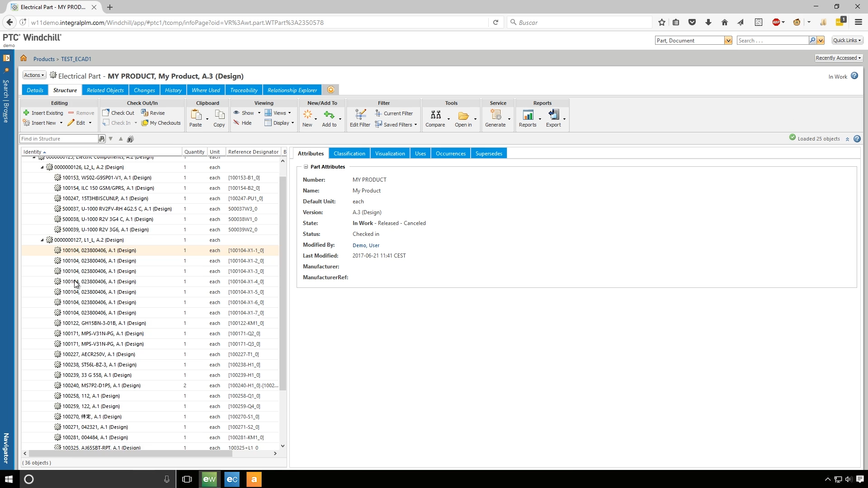This screenshot has width=868, height=488.
Task: Collapse the Part Attributes section
Action: [x=306, y=167]
